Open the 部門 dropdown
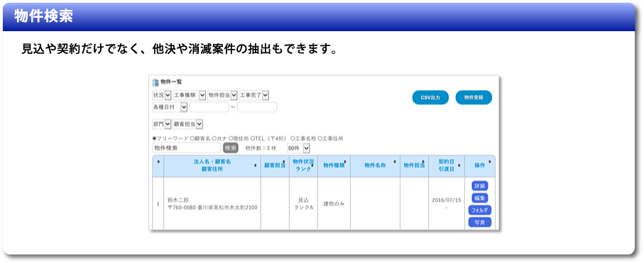The height and width of the screenshot is (263, 644). pos(161,123)
